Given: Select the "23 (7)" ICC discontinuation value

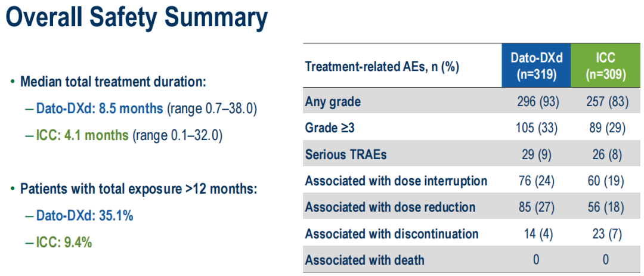Looking at the screenshot, I should (x=606, y=234).
